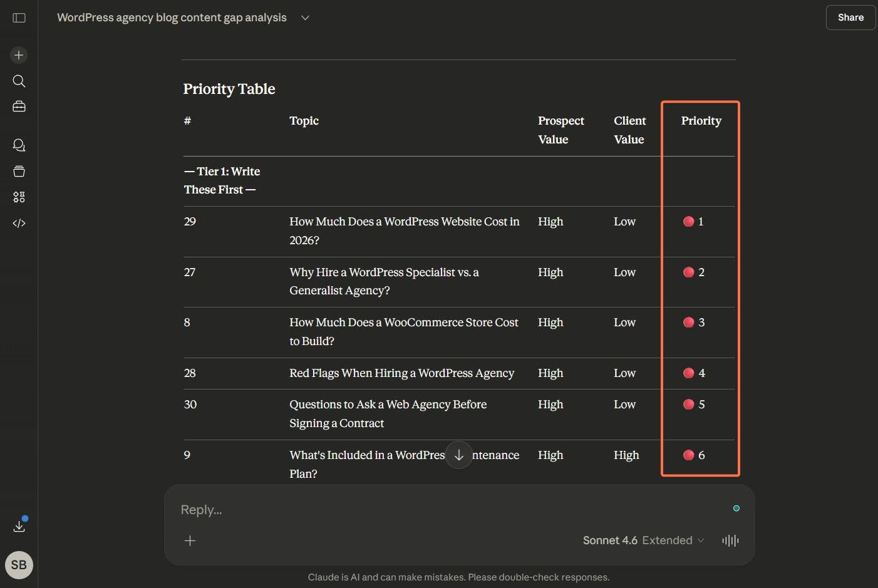Open the conversation title dropdown chevron
878x588 pixels.
pos(305,18)
